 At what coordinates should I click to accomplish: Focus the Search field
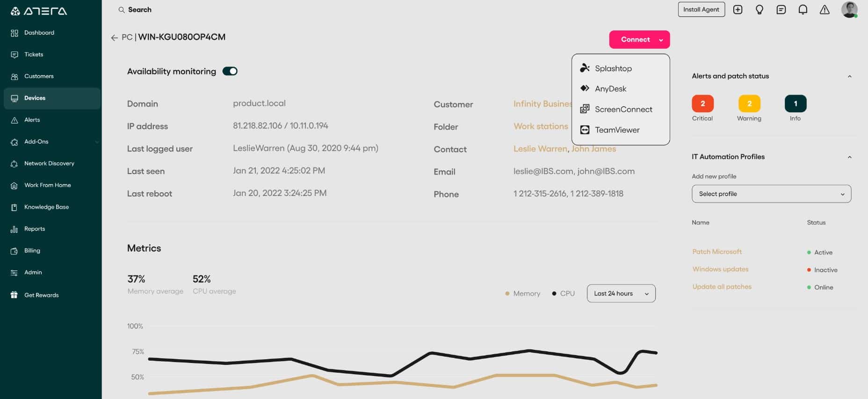[140, 10]
